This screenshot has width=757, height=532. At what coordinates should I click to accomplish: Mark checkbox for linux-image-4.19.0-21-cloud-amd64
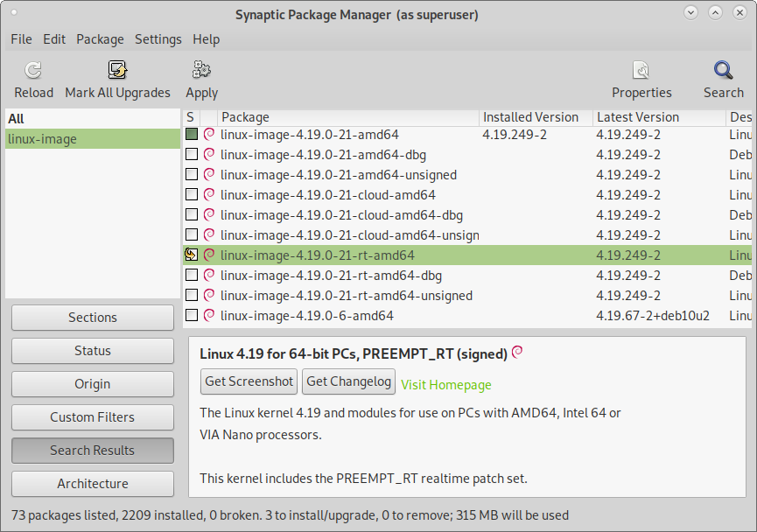[192, 194]
